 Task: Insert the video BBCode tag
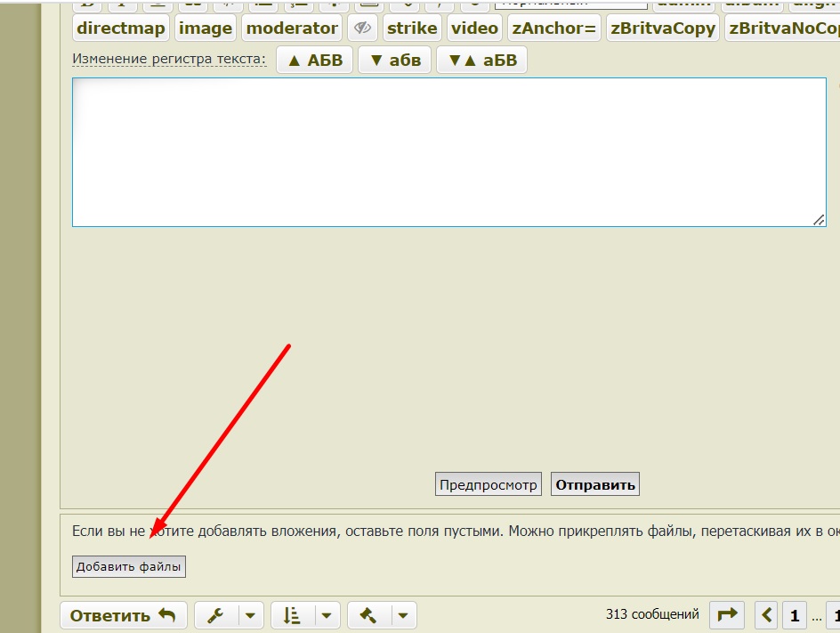click(474, 28)
